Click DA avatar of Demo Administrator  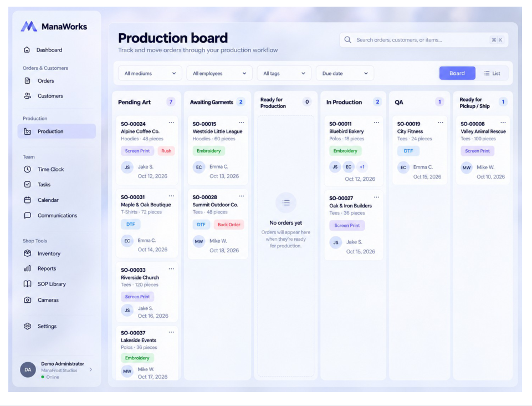coord(28,370)
